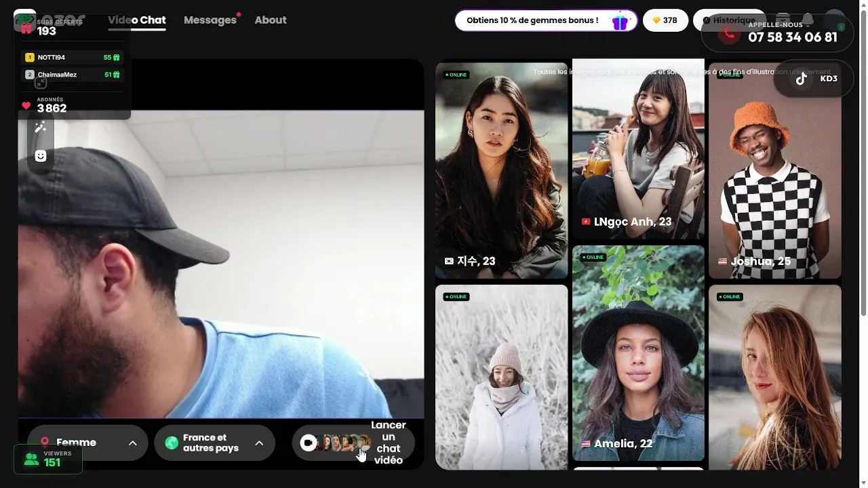This screenshot has height=488, width=868.
Task: Open the blonde woman profile card
Action: pos(775,377)
